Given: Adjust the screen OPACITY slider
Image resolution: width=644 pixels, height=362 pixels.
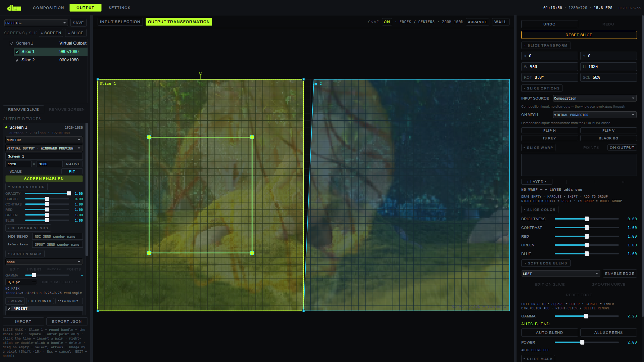Looking at the screenshot, I should pyautogui.click(x=47, y=193).
